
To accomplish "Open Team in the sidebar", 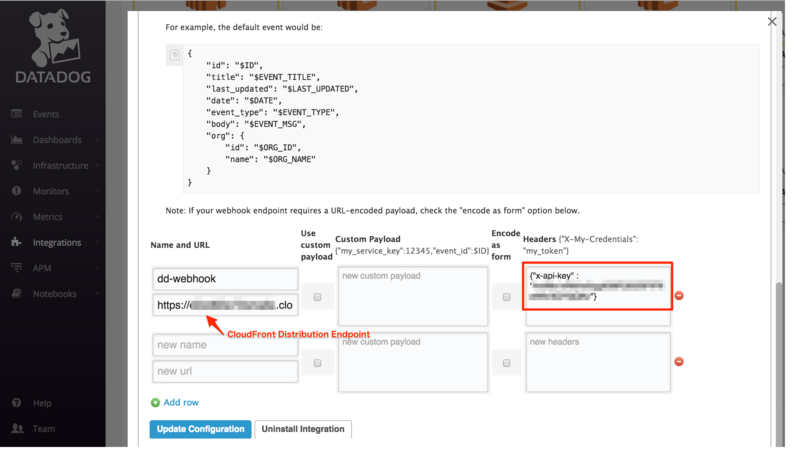I will (x=44, y=429).
